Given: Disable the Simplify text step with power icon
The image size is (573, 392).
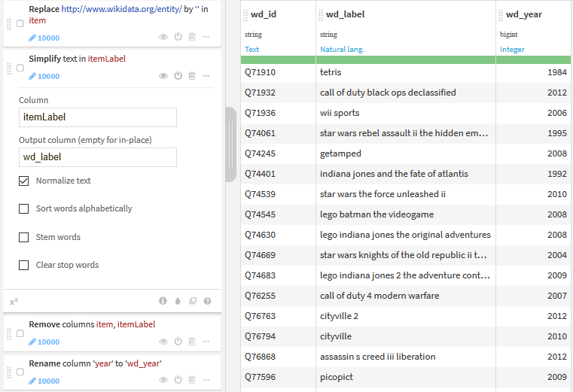Looking at the screenshot, I should pyautogui.click(x=178, y=76).
